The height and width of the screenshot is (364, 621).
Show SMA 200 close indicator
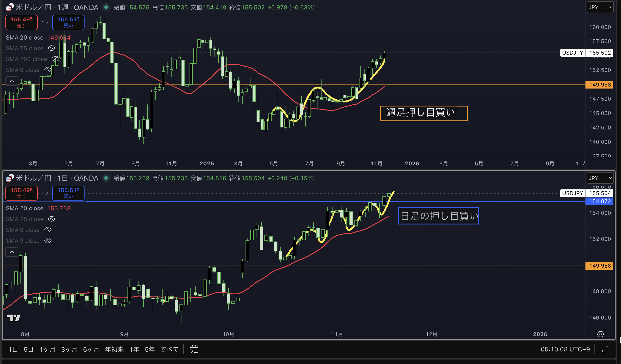(55, 59)
